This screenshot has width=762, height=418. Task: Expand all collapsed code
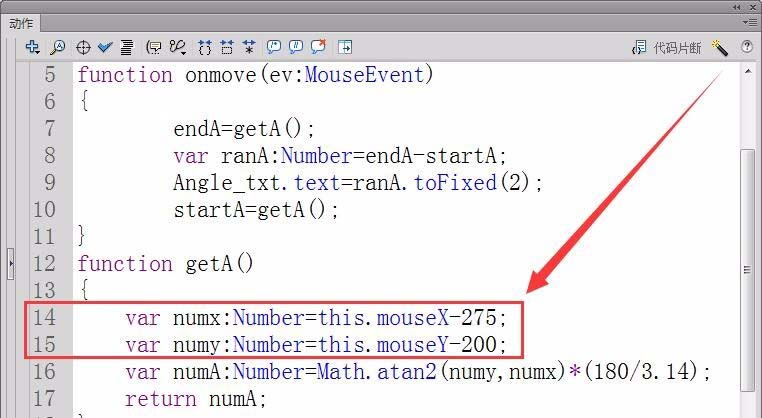point(249,47)
